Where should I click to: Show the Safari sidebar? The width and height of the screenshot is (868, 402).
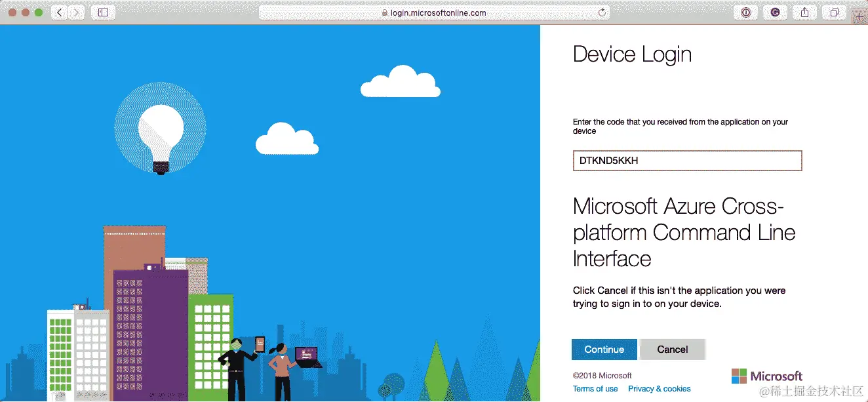tap(103, 12)
